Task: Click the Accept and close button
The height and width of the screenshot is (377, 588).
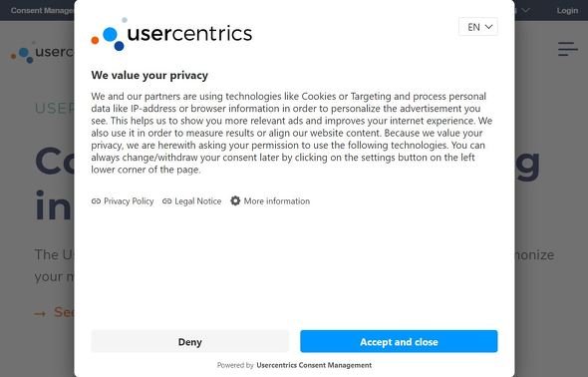Action: 399,342
